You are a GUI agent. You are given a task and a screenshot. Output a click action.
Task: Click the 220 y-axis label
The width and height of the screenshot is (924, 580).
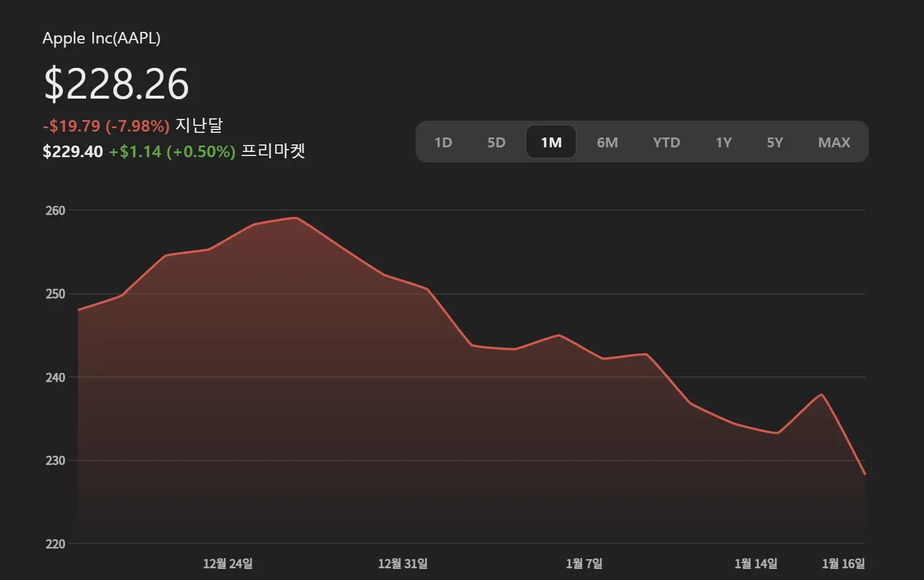56,544
